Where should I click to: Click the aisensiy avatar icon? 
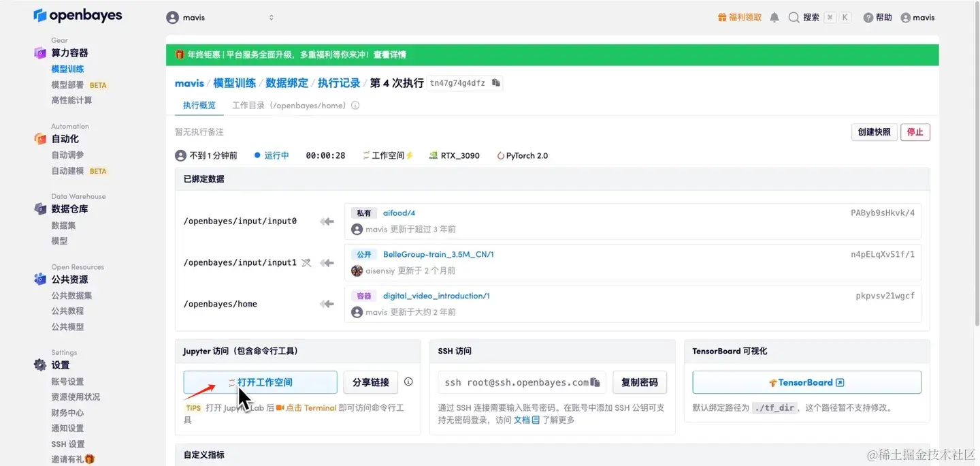(357, 270)
